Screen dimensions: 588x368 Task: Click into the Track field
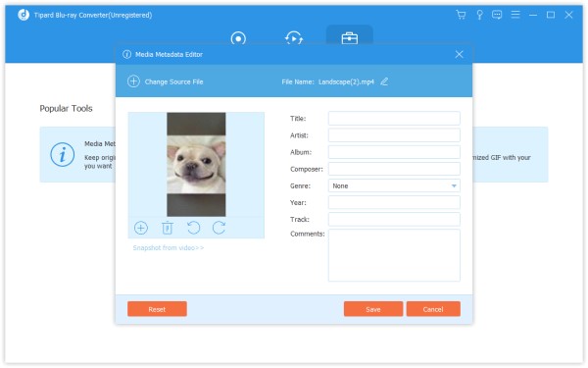(x=394, y=219)
